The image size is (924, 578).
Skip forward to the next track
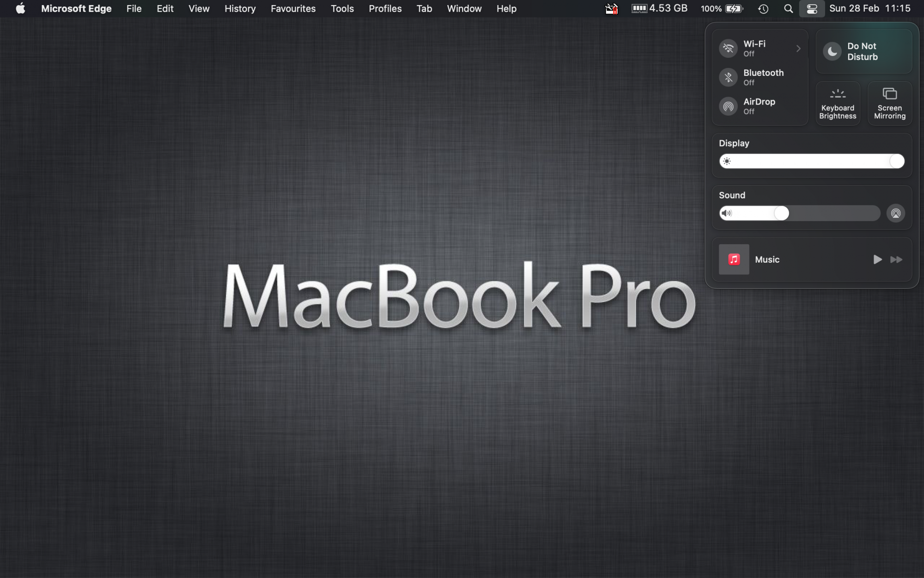896,259
